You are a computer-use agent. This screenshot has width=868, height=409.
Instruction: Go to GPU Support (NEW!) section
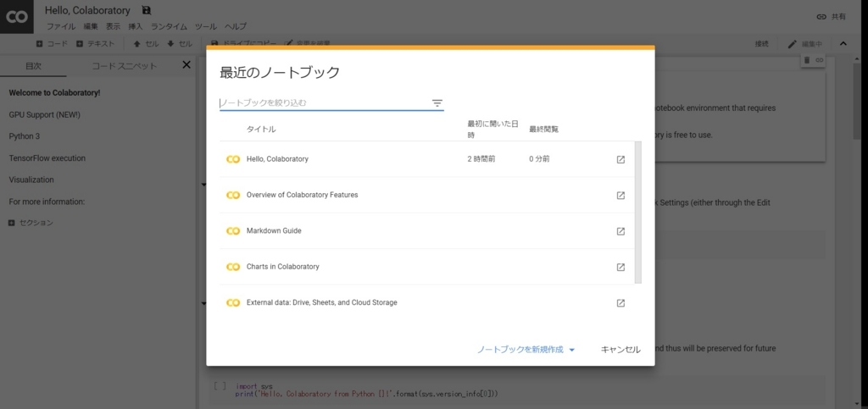[44, 114]
